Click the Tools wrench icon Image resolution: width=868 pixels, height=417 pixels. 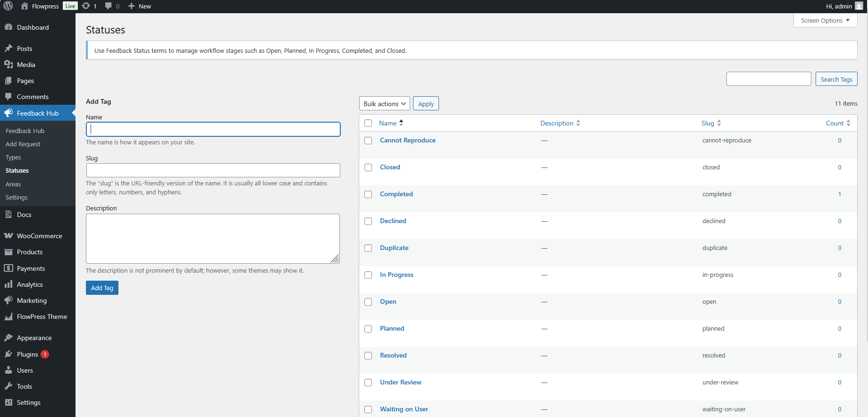[x=8, y=386]
